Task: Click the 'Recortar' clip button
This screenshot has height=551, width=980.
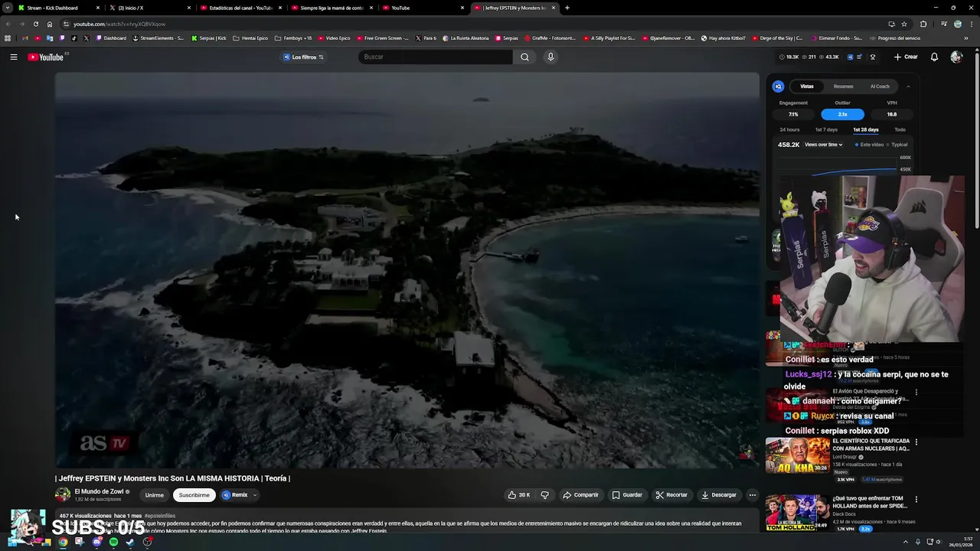Action: (671, 495)
